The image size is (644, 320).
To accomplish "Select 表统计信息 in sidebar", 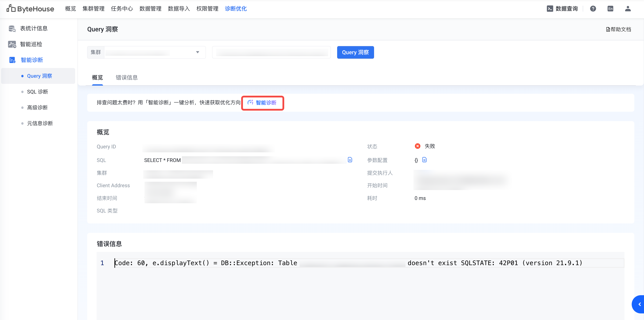I will click(34, 29).
